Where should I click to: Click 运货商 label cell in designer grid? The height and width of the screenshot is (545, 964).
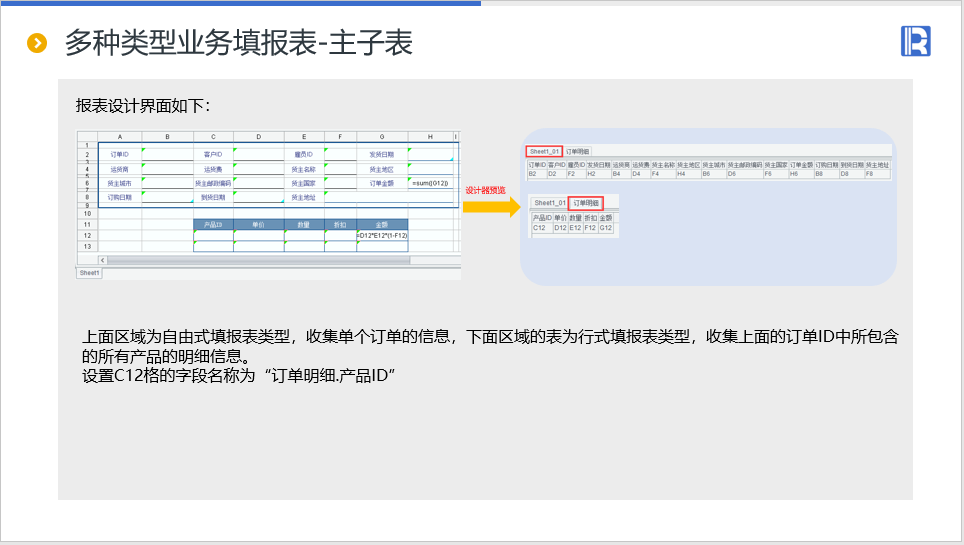[120, 169]
